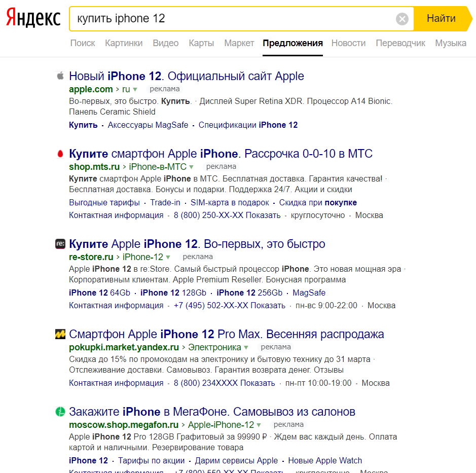The image size is (476, 473).
Task: Expand the dropdown arrow next to pokupki.market.yandex.ru
Action: click(246, 348)
